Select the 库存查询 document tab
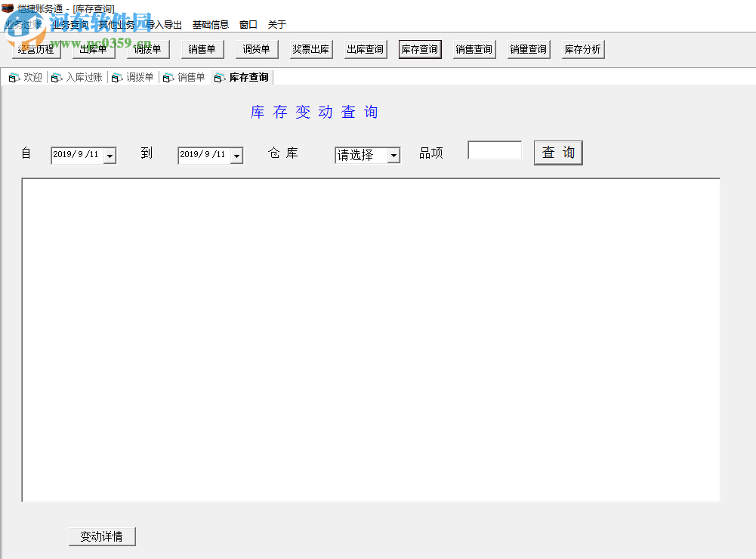756x559 pixels. pos(242,78)
